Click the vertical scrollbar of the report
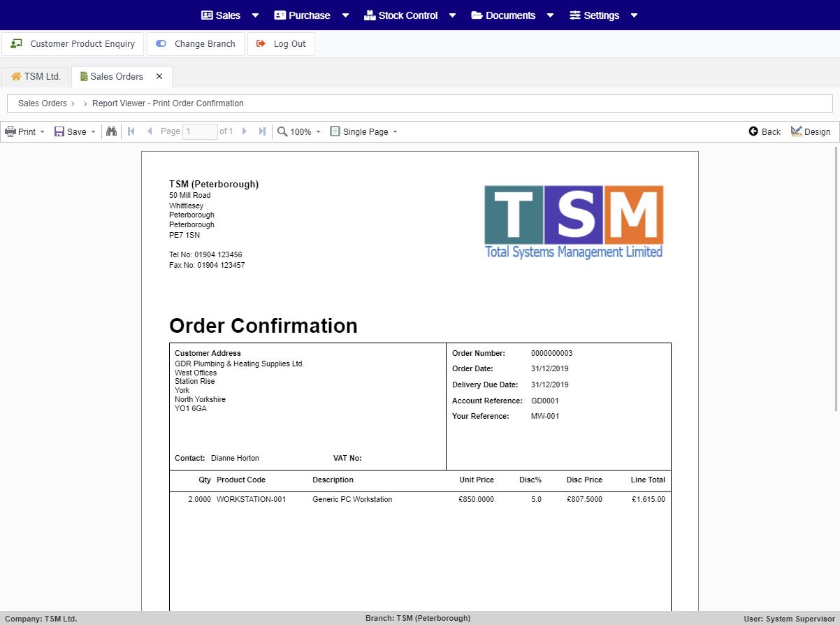Viewport: 840px width, 625px height. click(x=837, y=280)
